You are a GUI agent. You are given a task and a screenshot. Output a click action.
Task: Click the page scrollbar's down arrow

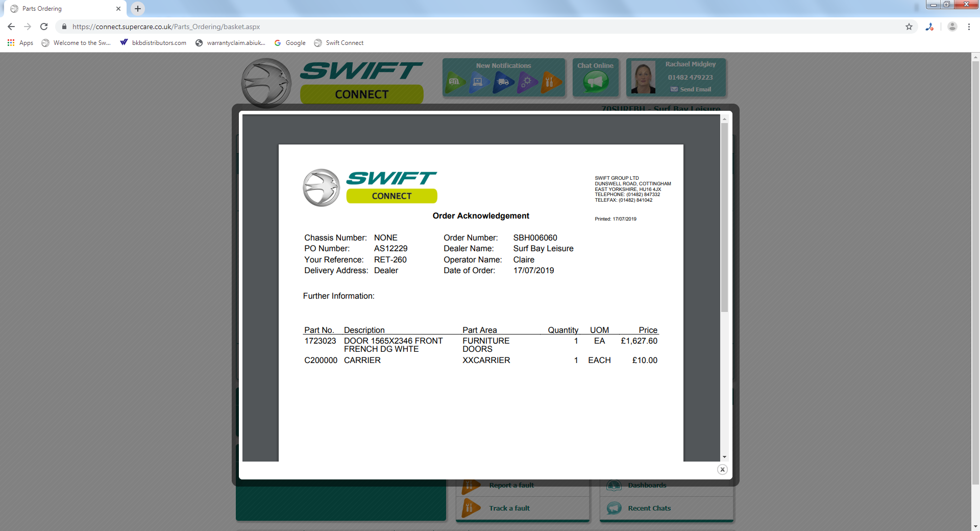pyautogui.click(x=975, y=526)
